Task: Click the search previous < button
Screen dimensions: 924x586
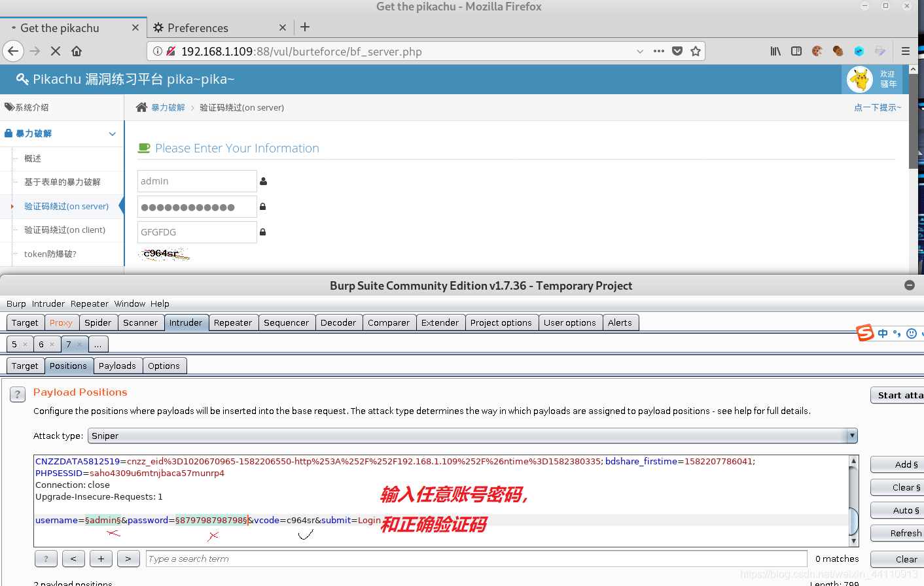Action: pyautogui.click(x=73, y=559)
